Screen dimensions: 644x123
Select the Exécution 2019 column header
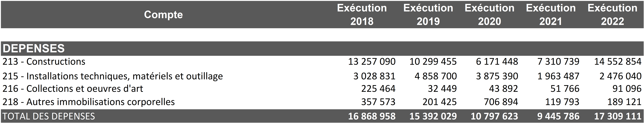click(x=428, y=15)
